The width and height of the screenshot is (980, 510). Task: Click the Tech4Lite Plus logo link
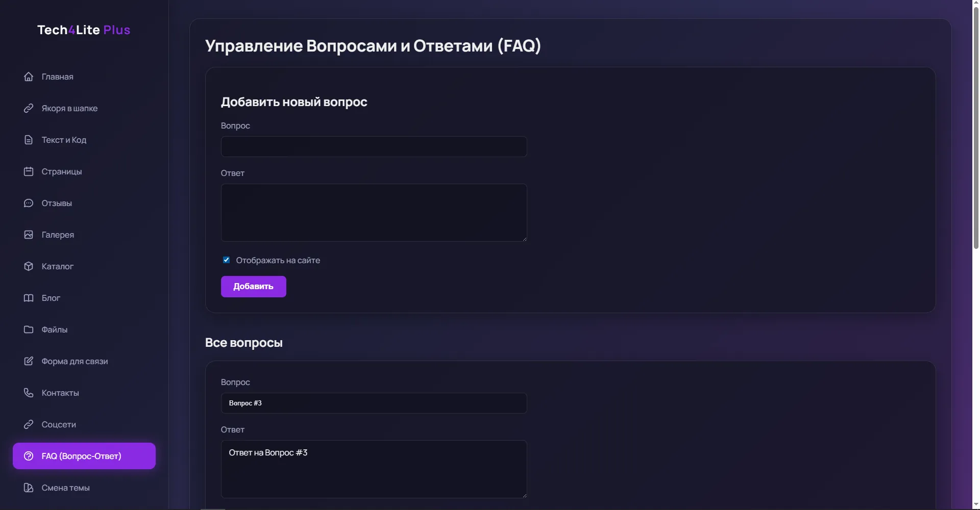click(x=84, y=30)
